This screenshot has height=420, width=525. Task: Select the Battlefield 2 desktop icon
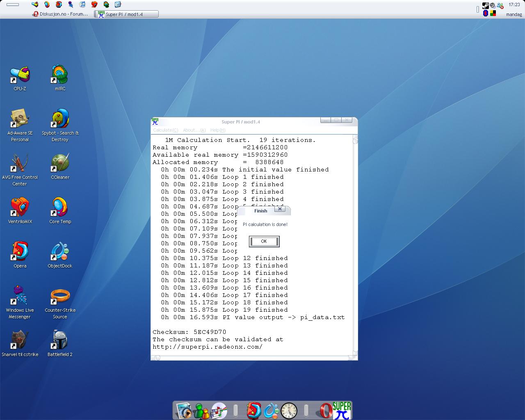60,344
